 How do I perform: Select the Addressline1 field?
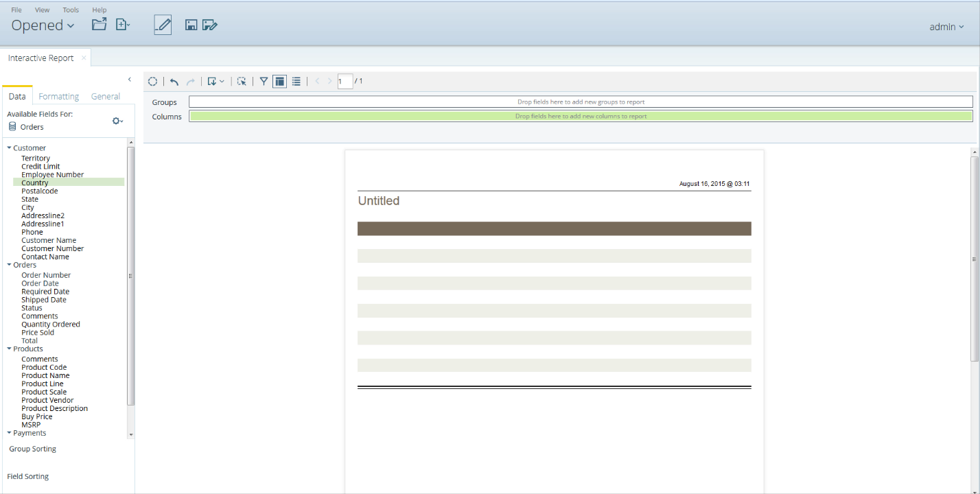(43, 224)
